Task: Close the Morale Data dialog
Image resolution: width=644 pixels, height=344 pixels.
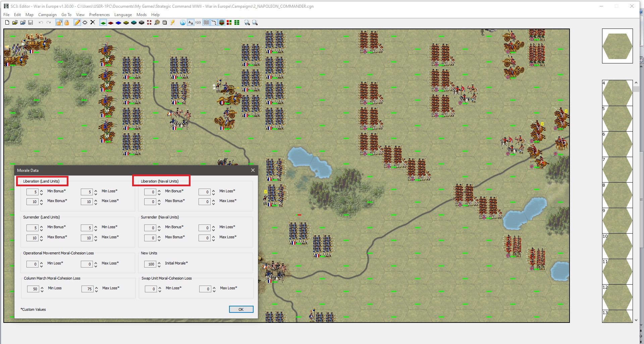Action: (x=253, y=170)
